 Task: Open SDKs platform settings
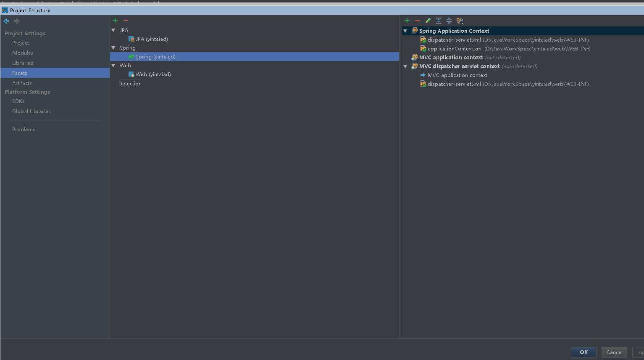(x=18, y=101)
